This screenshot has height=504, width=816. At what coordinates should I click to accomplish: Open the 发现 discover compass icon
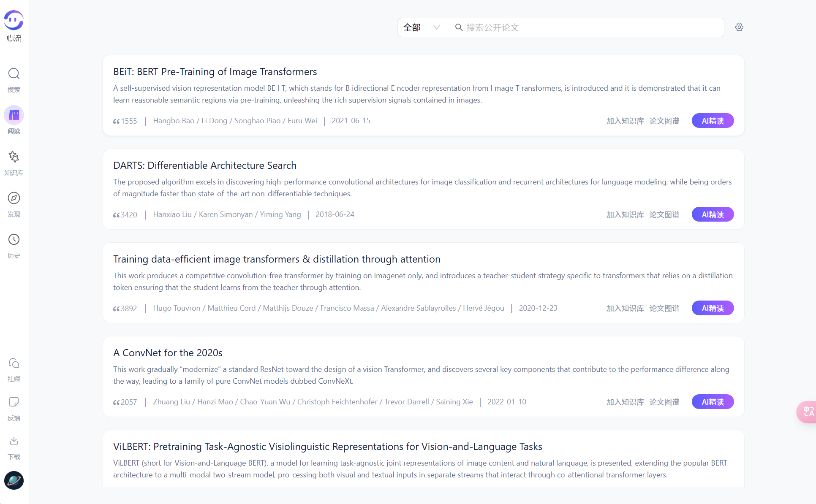point(14,198)
